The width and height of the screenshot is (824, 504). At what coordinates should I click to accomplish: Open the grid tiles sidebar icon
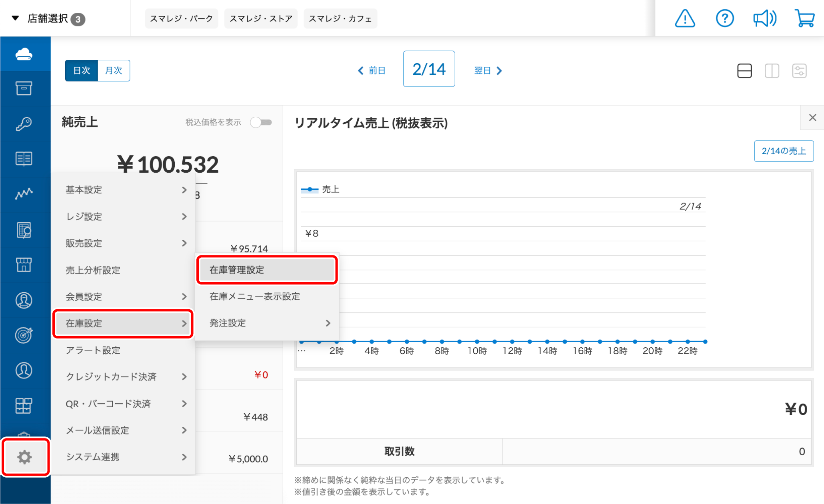(x=24, y=406)
